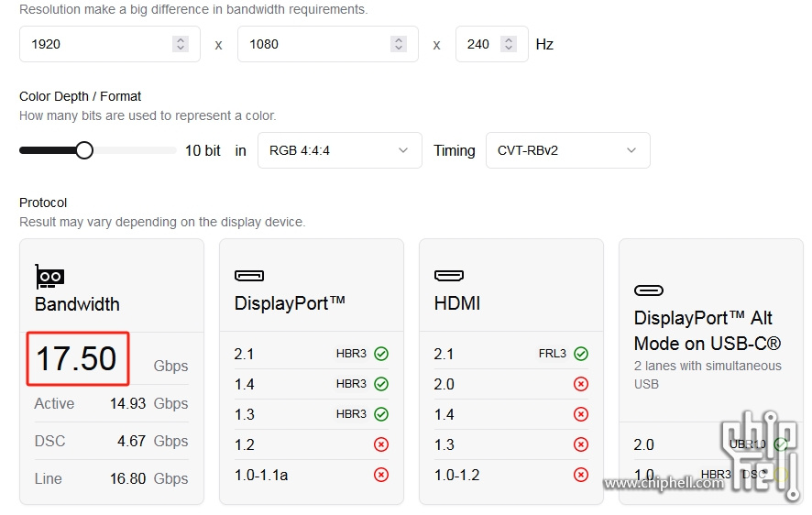Click the Active 14.93 Gbps value
This screenshot has height=515, width=812.
coord(128,404)
